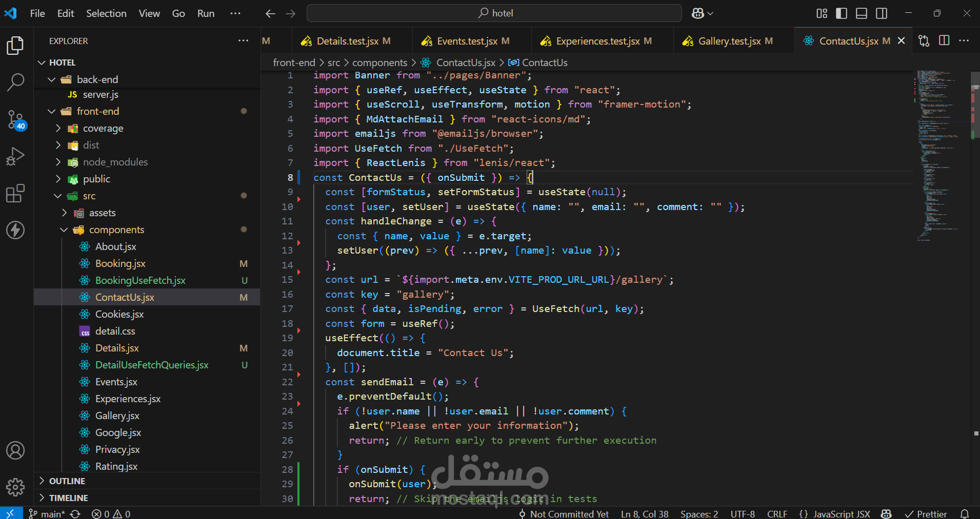Click the main* git branch indicator
The width and height of the screenshot is (980, 519).
(47, 513)
